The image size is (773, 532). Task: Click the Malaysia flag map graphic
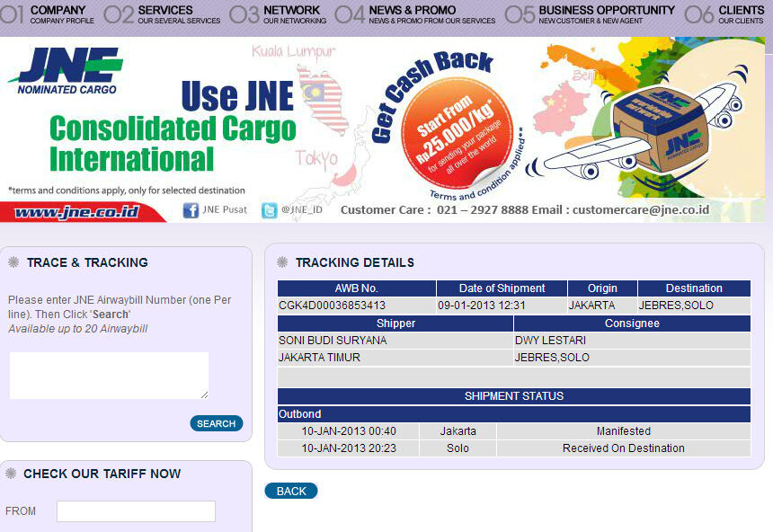[x=323, y=102]
